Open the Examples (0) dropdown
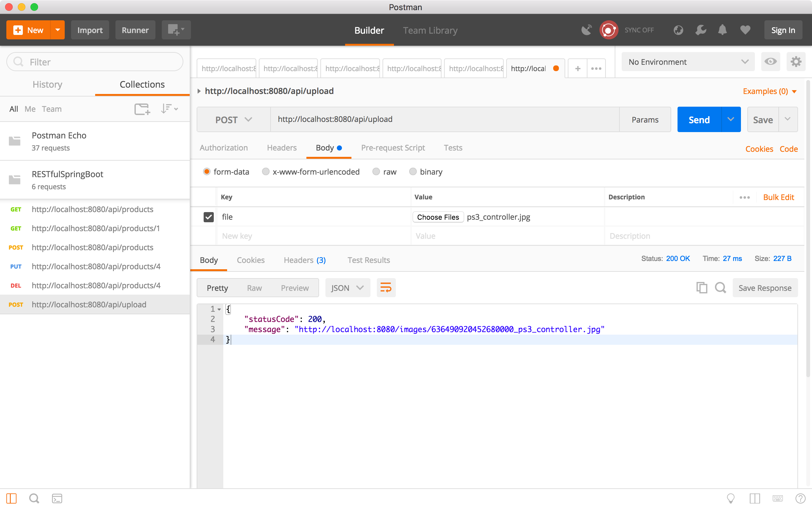This screenshot has width=812, height=508. click(x=770, y=91)
